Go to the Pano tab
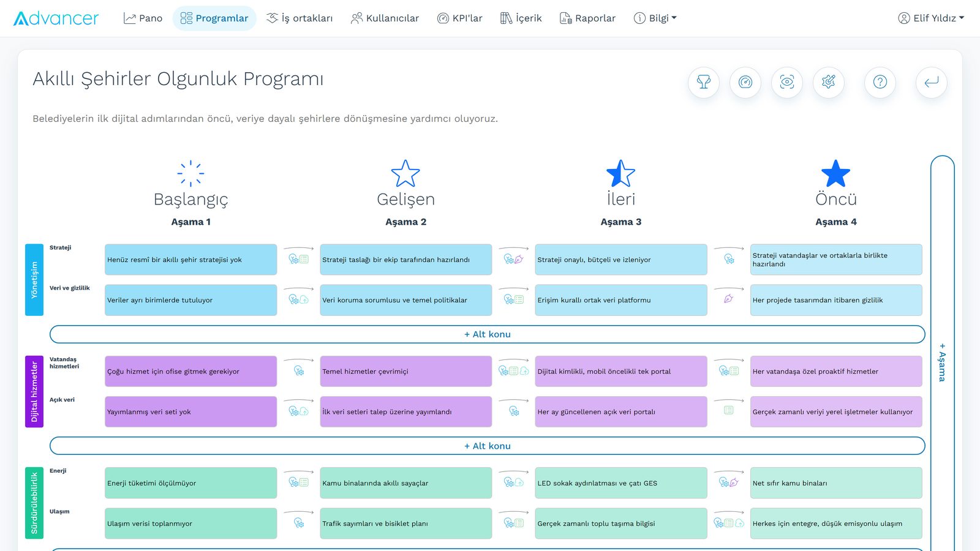 143,18
